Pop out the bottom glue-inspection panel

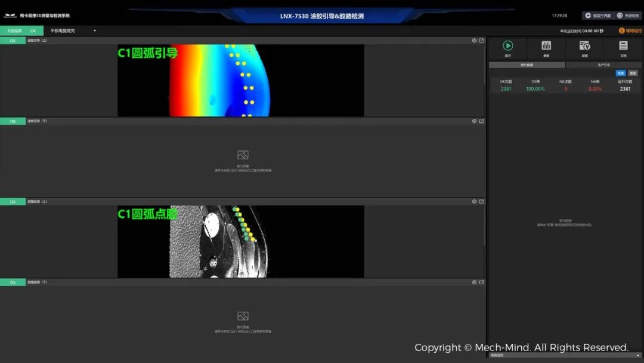[x=481, y=282]
